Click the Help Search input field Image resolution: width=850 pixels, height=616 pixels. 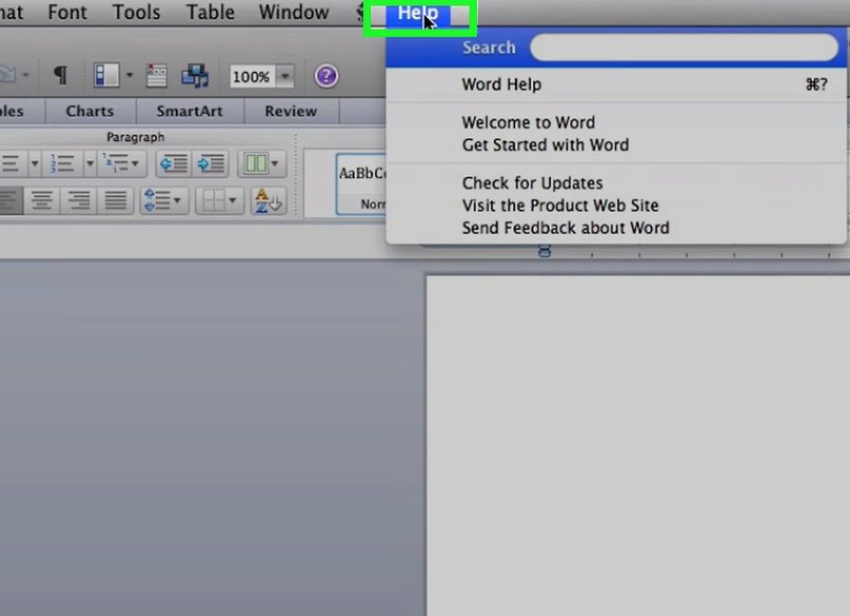[x=684, y=47]
